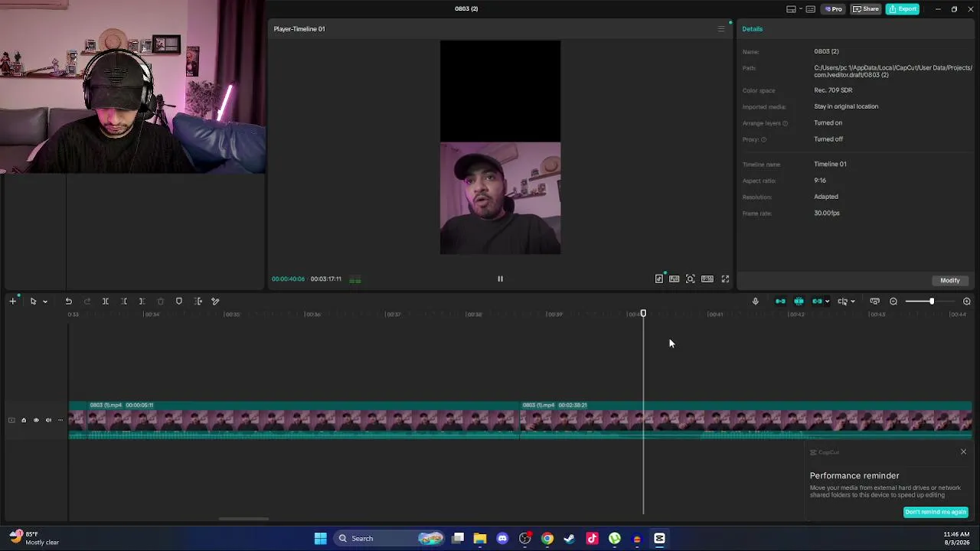Click the player zoom-to-fit scan icon

click(691, 279)
